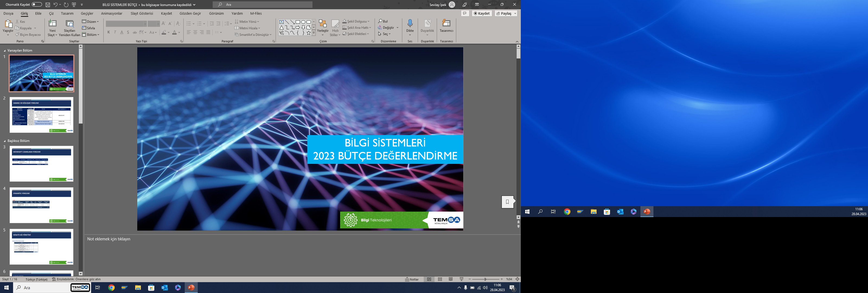Select the Text Box shape in gallery

coord(281,22)
